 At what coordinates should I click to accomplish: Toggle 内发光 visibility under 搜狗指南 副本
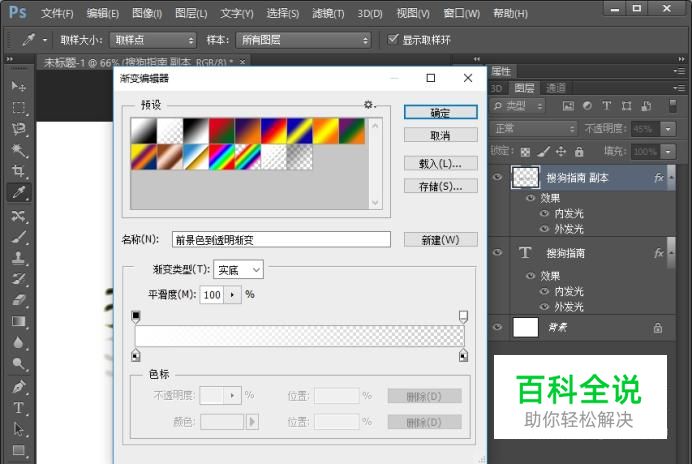point(544,214)
